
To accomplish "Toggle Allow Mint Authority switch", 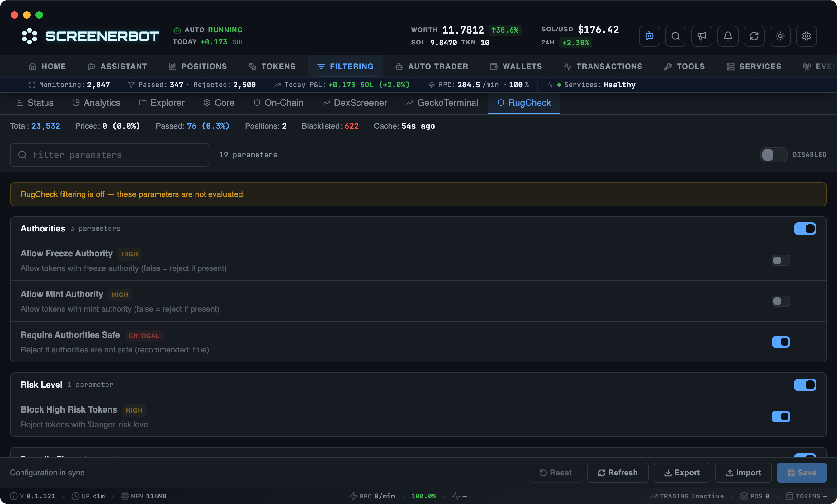I will coord(781,301).
